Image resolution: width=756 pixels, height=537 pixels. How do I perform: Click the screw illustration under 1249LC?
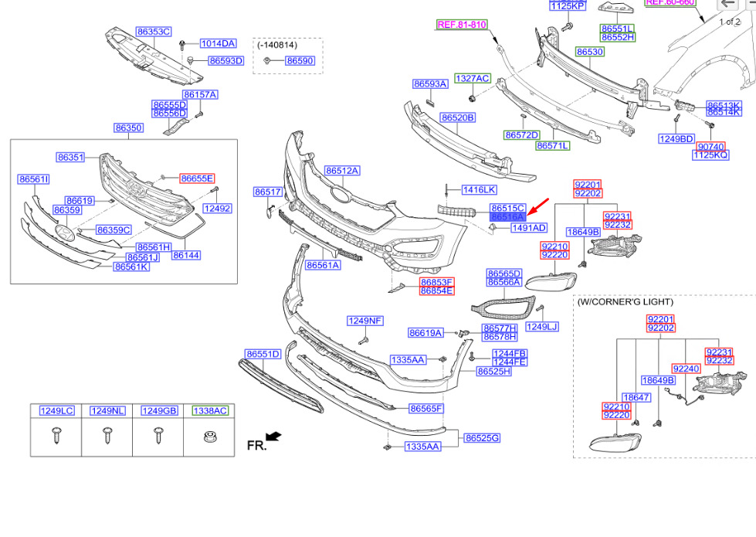click(x=56, y=438)
